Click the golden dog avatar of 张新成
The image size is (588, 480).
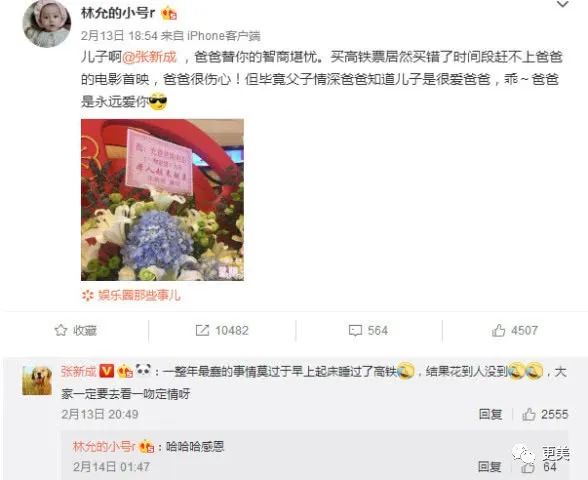(x=37, y=381)
